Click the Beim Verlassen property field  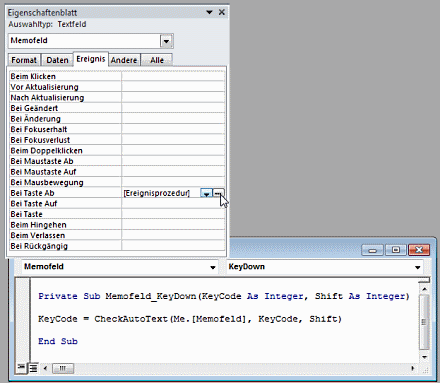[173, 236]
